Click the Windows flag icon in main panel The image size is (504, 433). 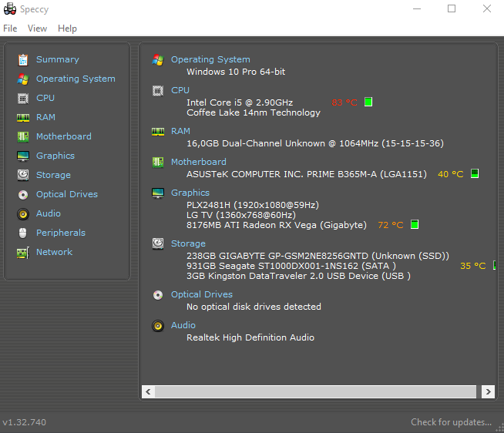[158, 60]
